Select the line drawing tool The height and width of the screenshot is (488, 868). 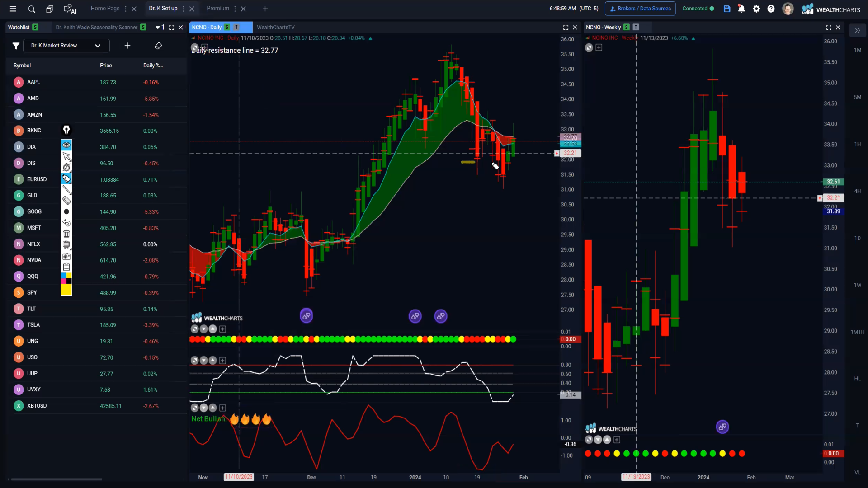click(x=66, y=189)
